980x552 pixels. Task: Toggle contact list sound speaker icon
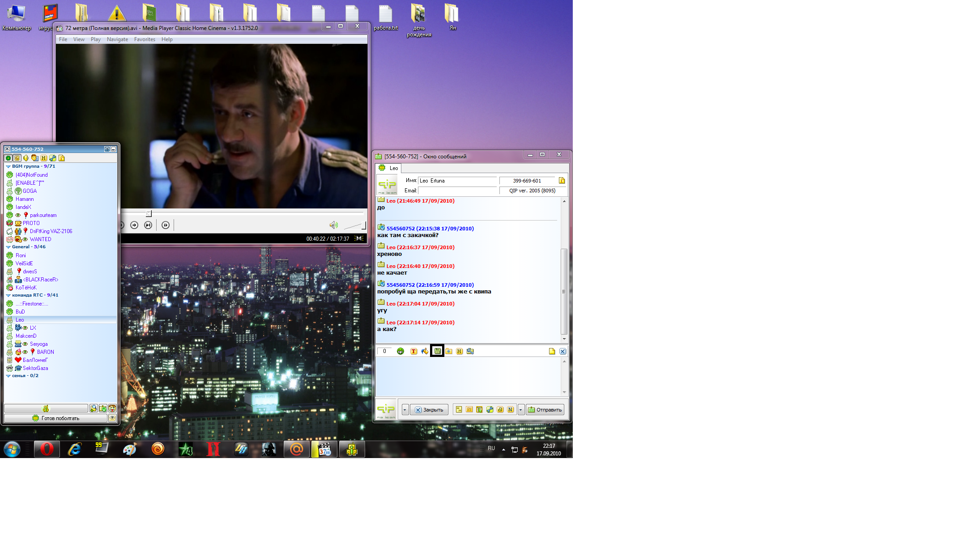click(x=26, y=158)
